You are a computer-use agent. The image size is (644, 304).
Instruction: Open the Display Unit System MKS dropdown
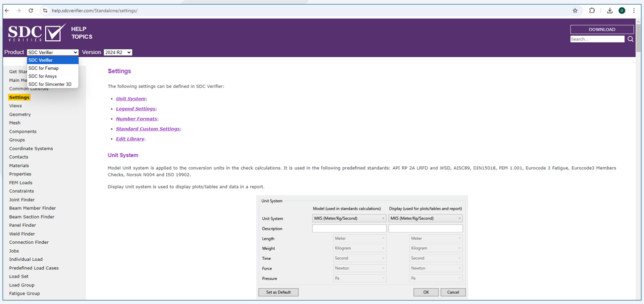[x=425, y=219]
